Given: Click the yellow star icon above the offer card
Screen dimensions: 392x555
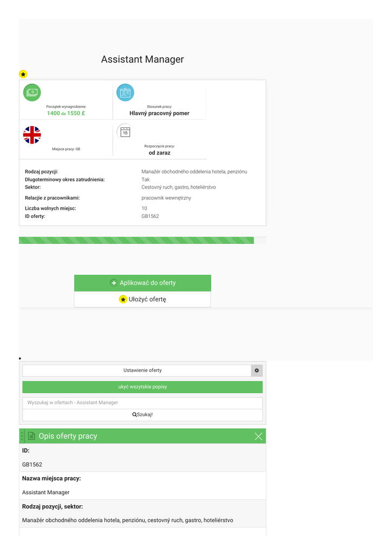Looking at the screenshot, I should click(23, 74).
